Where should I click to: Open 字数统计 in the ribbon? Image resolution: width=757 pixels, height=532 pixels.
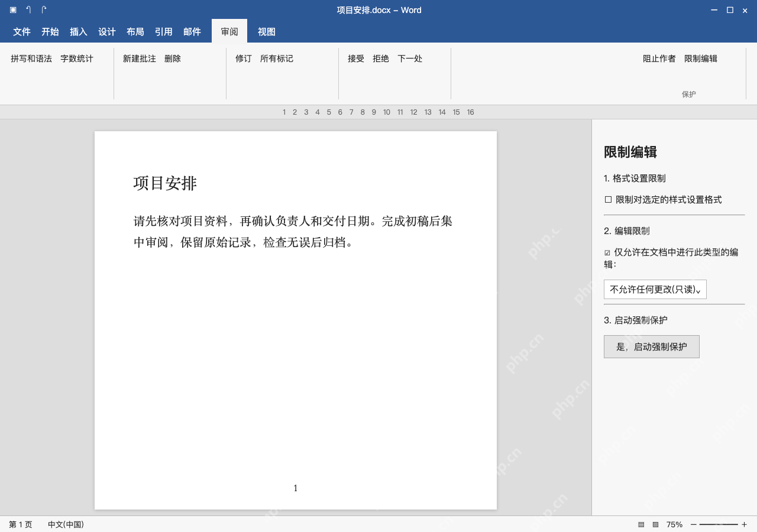(77, 59)
